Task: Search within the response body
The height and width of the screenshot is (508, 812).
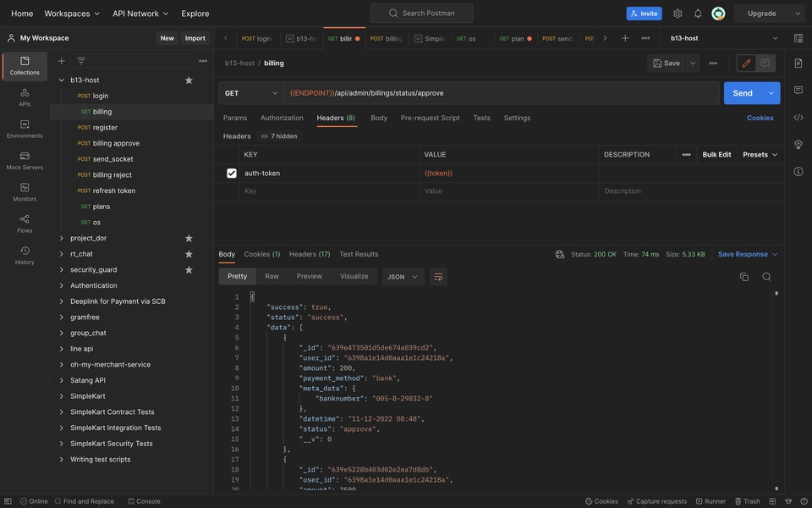Action: coord(766,277)
